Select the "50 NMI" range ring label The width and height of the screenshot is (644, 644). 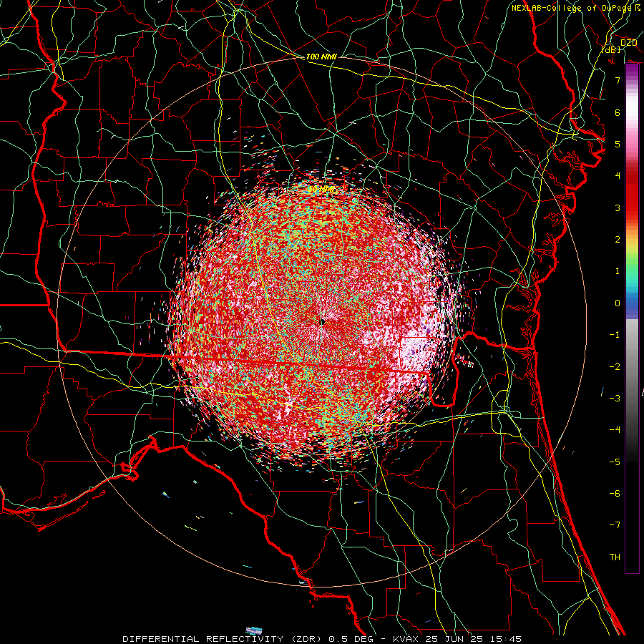[321, 189]
